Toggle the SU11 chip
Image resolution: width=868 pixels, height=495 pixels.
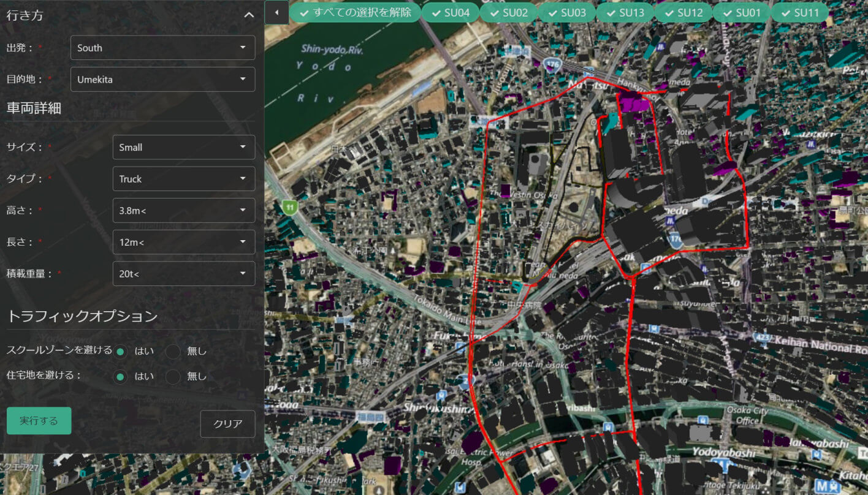coord(800,12)
